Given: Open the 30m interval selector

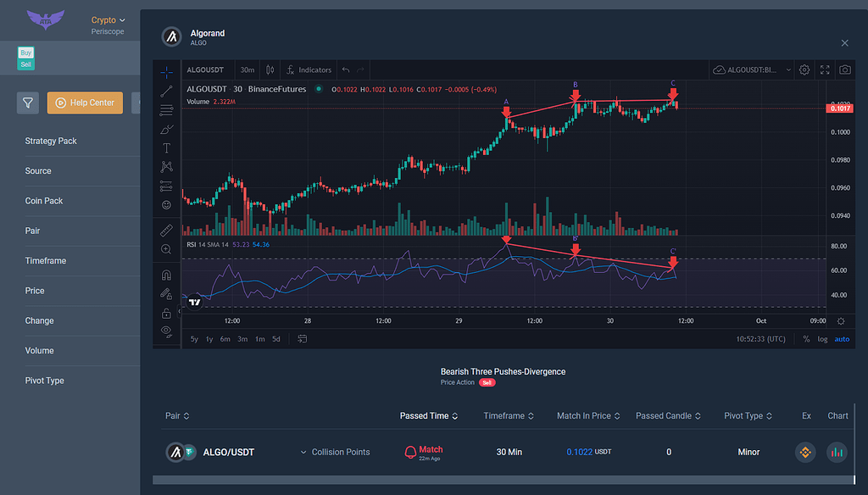Looking at the screenshot, I should pyautogui.click(x=248, y=70).
